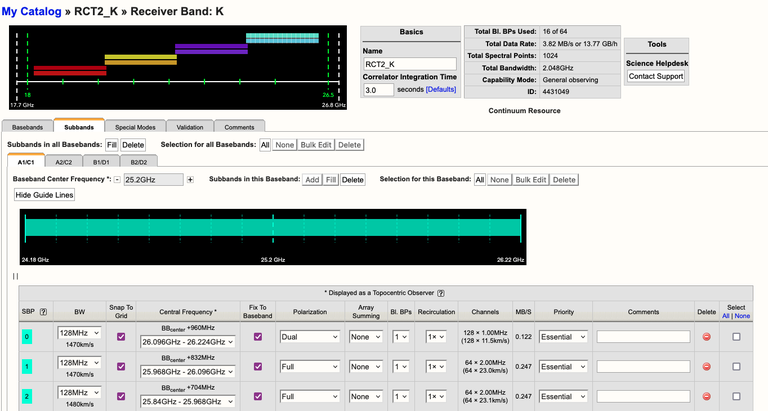Viewport: 768px width, 411px height.
Task: Switch to the Special Modes tab
Action: click(134, 127)
